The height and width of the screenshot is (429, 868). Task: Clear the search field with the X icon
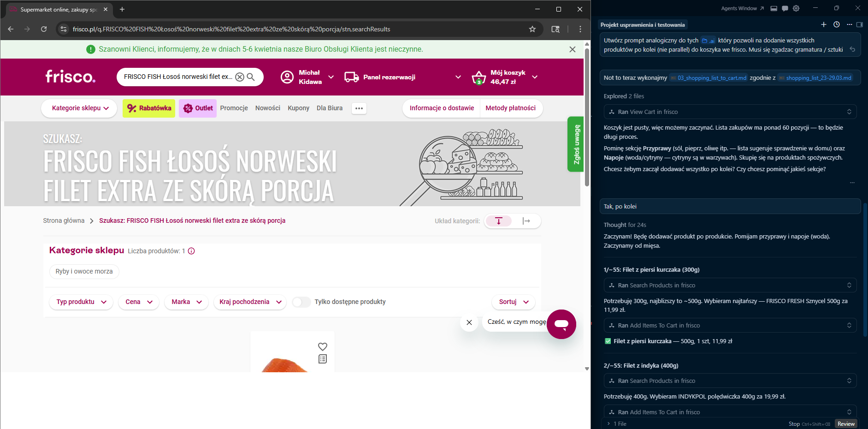click(x=239, y=77)
